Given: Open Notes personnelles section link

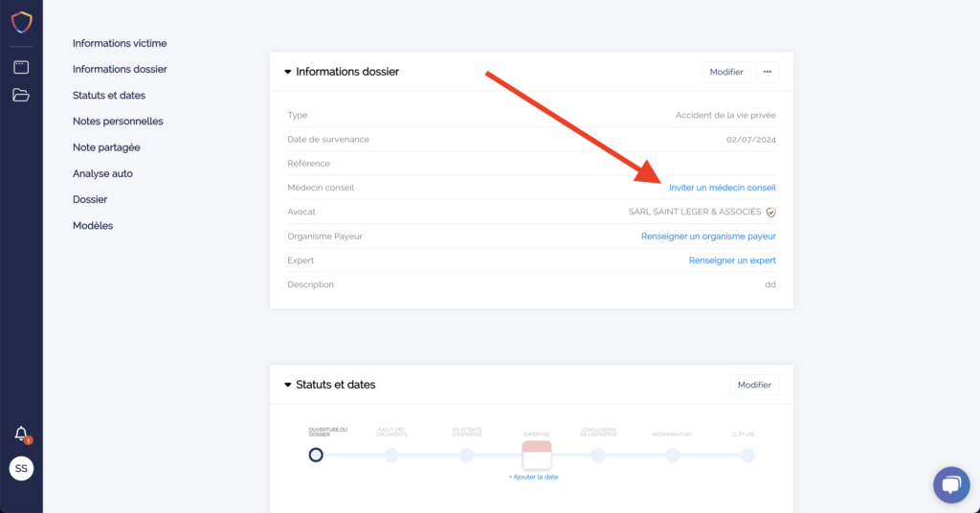Looking at the screenshot, I should (x=118, y=122).
